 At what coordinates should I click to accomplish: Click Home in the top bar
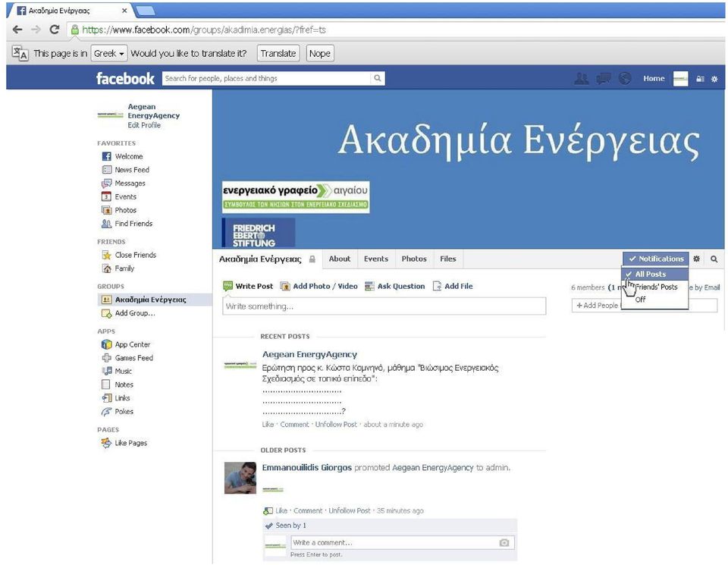pos(654,78)
